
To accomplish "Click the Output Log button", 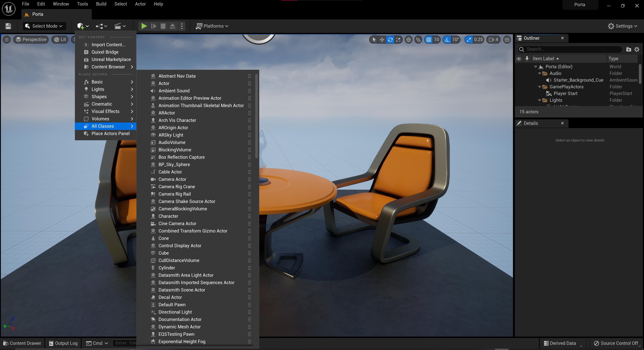I will [63, 343].
